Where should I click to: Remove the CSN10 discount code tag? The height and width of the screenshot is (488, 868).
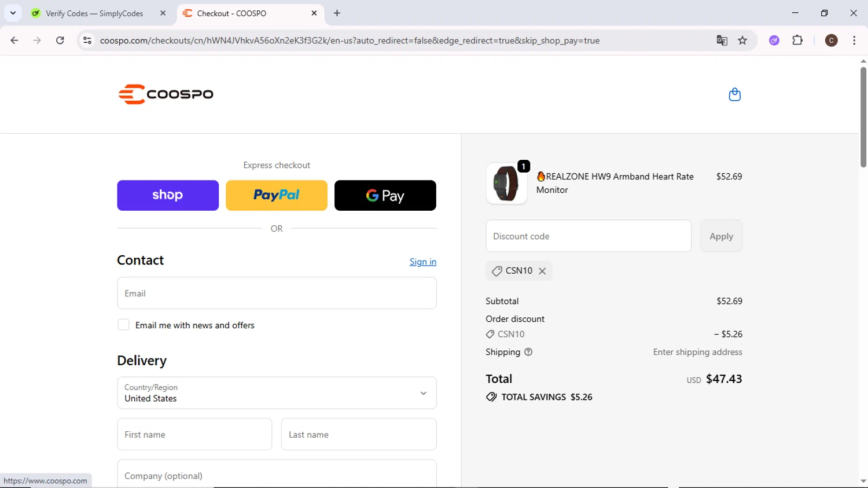542,271
